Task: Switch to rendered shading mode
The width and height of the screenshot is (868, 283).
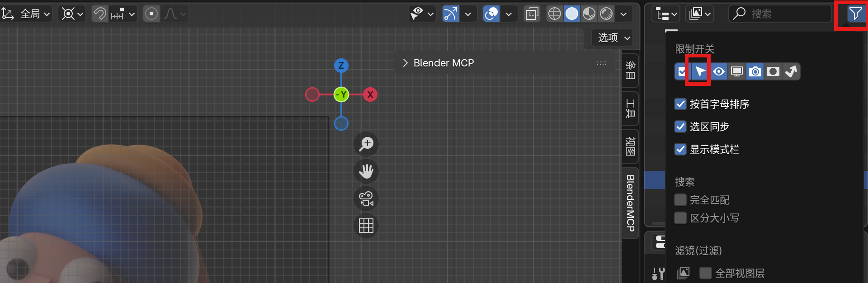Action: (606, 14)
